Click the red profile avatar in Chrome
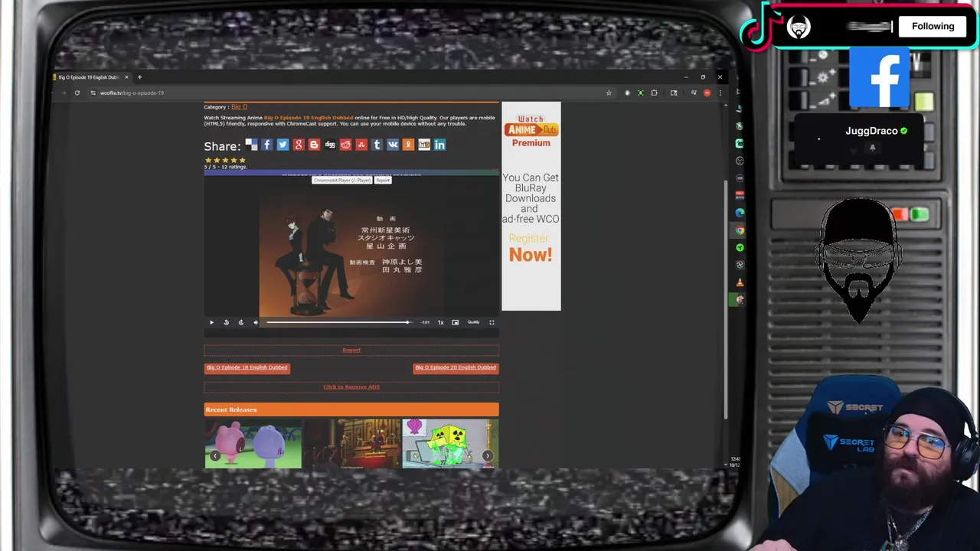This screenshot has width=980, height=551. coord(707,93)
